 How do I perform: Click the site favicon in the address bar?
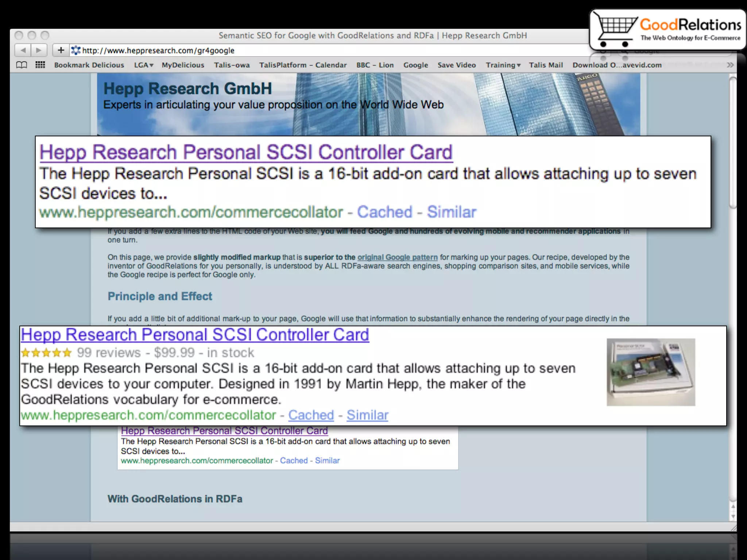pos(76,50)
